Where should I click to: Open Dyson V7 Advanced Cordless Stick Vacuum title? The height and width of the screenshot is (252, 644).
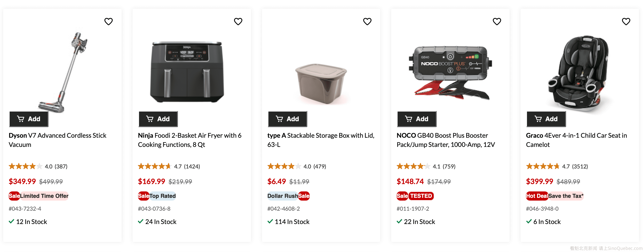click(57, 140)
